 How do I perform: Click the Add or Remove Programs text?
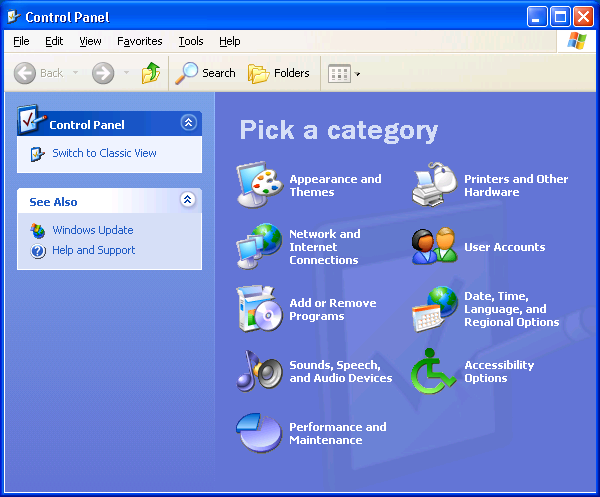pyautogui.click(x=333, y=310)
